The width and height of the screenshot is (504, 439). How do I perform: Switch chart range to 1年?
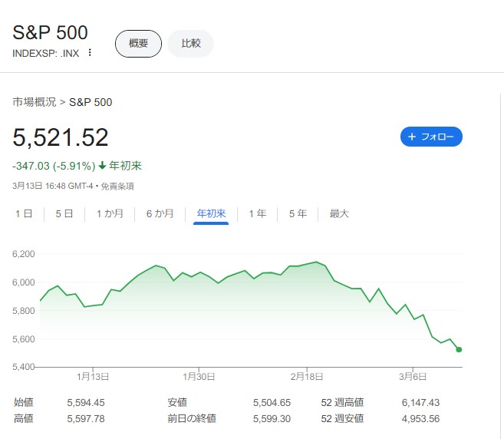click(x=257, y=213)
